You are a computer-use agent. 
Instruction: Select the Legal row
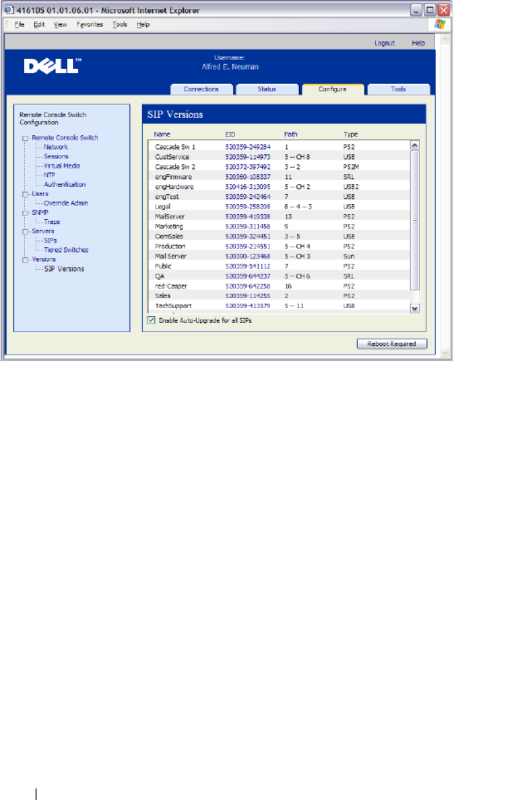(x=279, y=207)
